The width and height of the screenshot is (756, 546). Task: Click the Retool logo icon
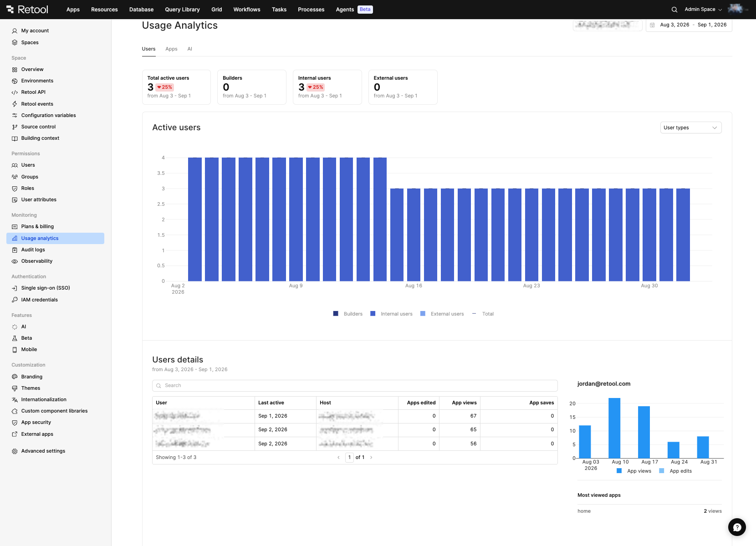(x=10, y=10)
